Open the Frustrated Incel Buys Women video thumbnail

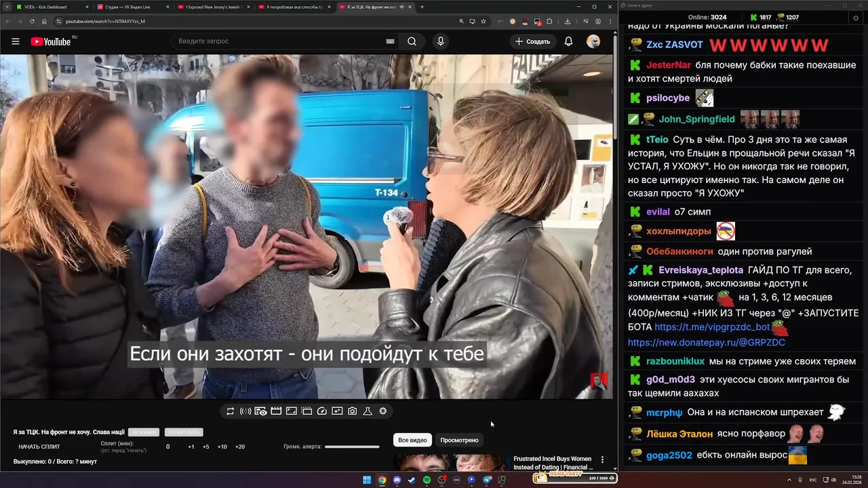pos(452,463)
